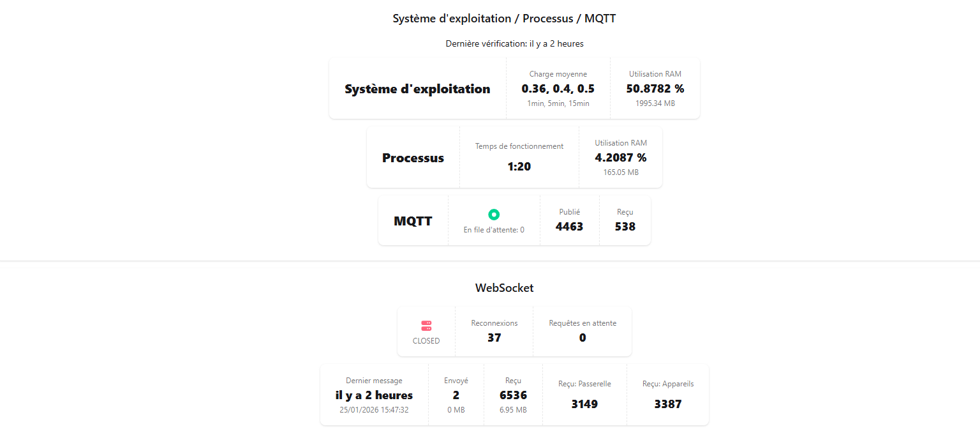Click the Temps de fonctionnement 1:20 value
This screenshot has width=980, height=433.
(519, 167)
